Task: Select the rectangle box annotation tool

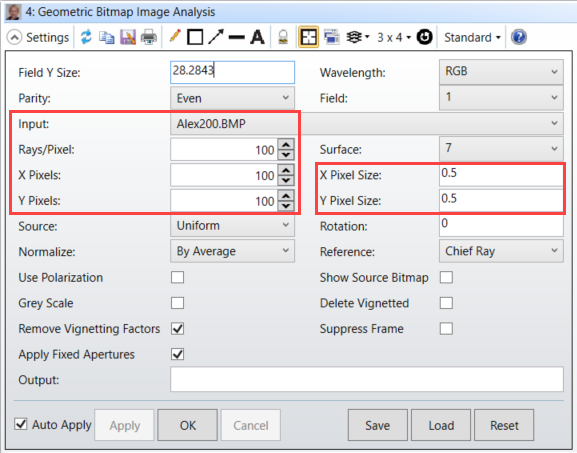Action: click(195, 37)
